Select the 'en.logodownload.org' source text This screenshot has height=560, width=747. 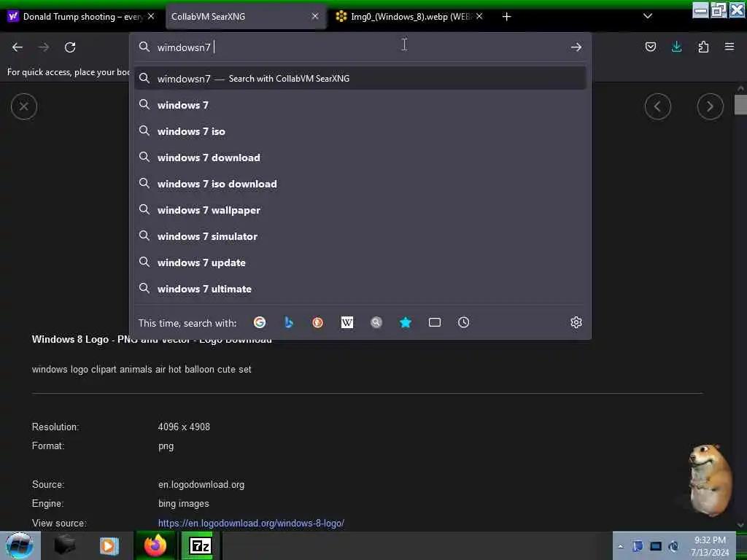[x=201, y=484]
